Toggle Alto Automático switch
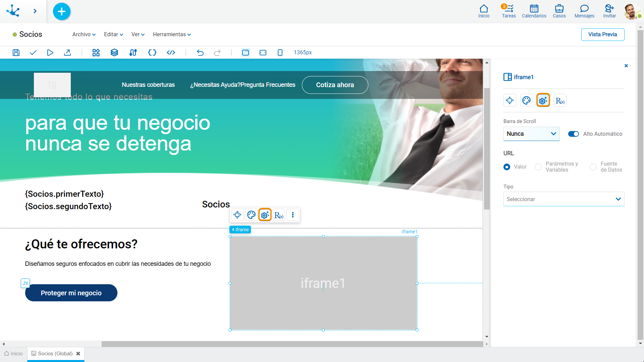Viewport: 644px width, 362px height. 574,134
